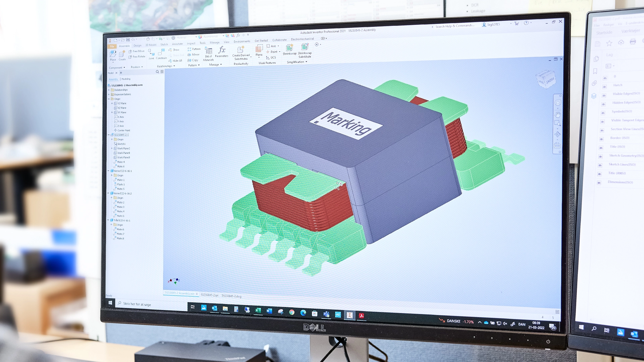This screenshot has height=362, width=644.
Task: Click Shrinkwrap Substitute tool
Action: click(305, 51)
